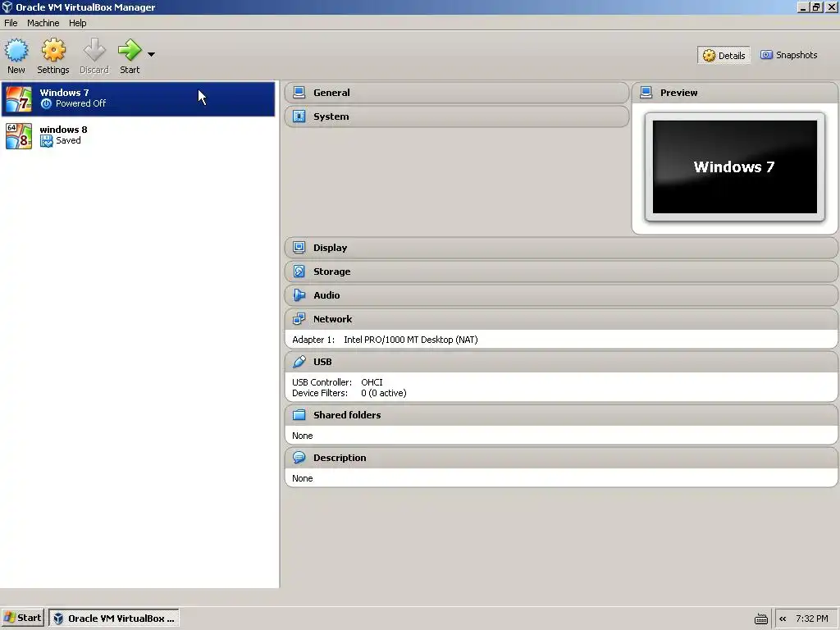
Task: Click the VirtualBox title bar icon
Action: 7,7
